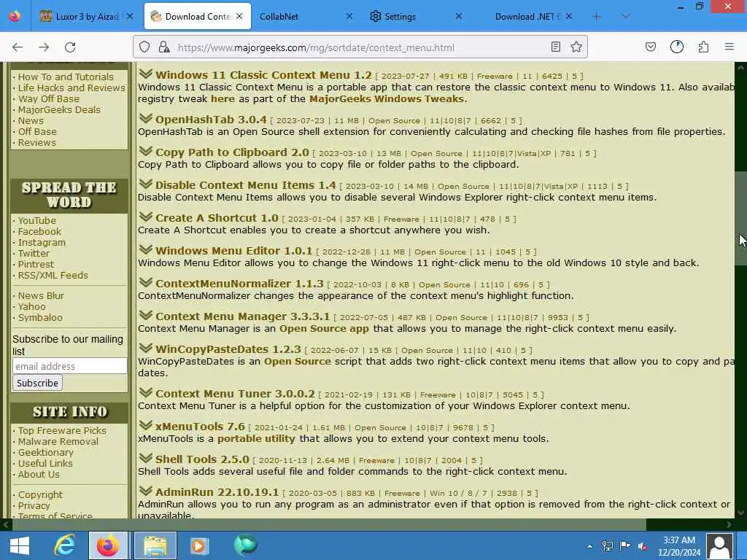
Task: Expand the Windows Menu Editor chevron
Action: [146, 250]
